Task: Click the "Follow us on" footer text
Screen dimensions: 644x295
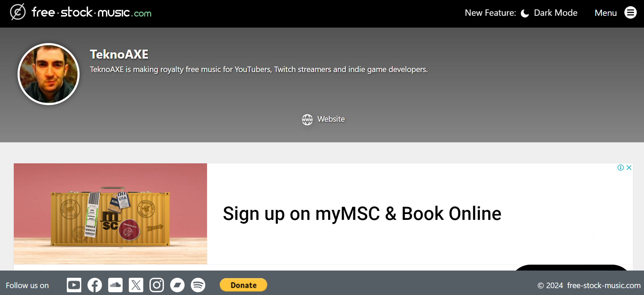Action: point(27,285)
